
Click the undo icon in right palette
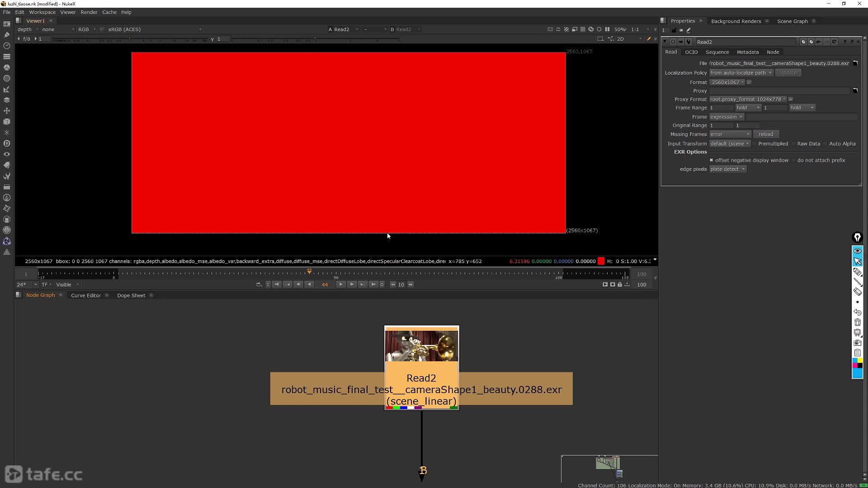[x=858, y=312]
